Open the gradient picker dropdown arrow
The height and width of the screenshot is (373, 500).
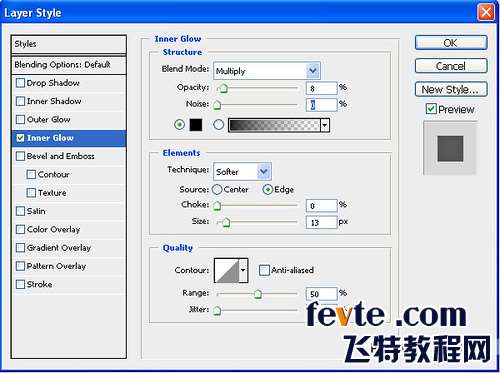[x=324, y=125]
